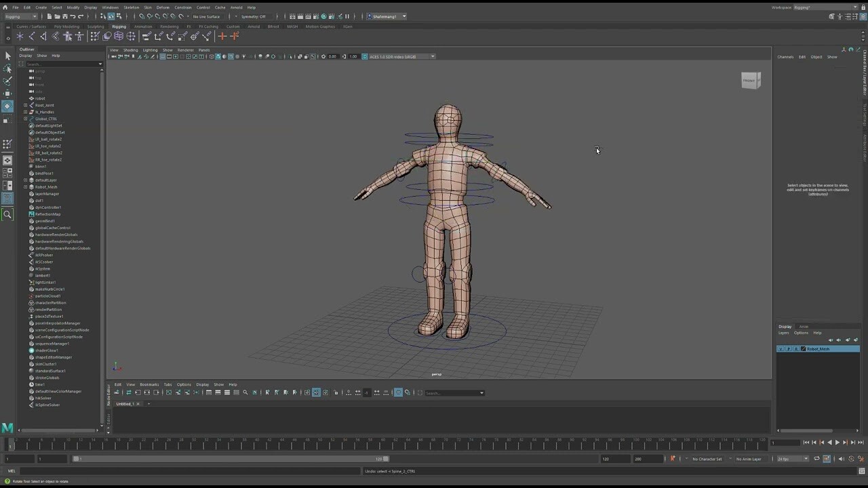Toggle visibility of the Robot_Mesh display layer
This screenshot has width=868, height=488.
[781, 348]
